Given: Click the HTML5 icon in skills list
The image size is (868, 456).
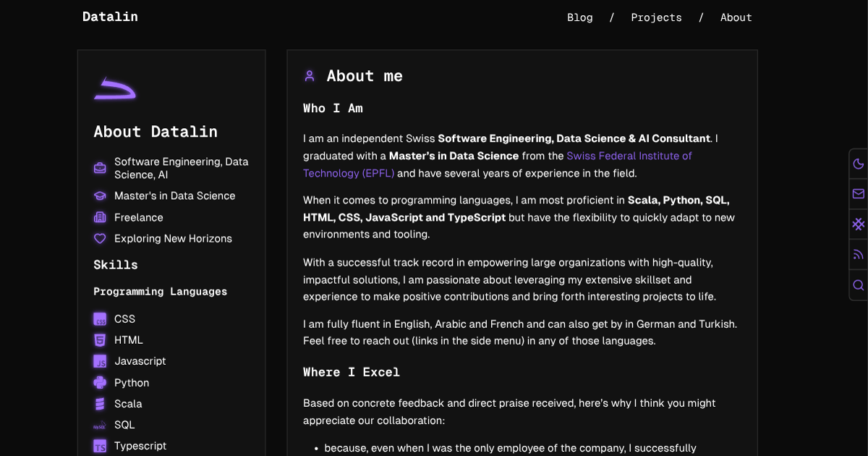Looking at the screenshot, I should [100, 340].
